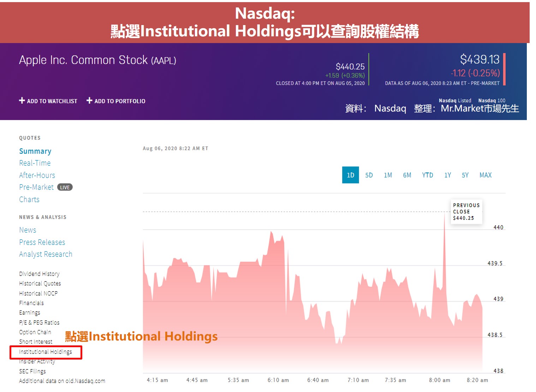
Task: Click the 439.5 price axis label
Action: [495, 263]
